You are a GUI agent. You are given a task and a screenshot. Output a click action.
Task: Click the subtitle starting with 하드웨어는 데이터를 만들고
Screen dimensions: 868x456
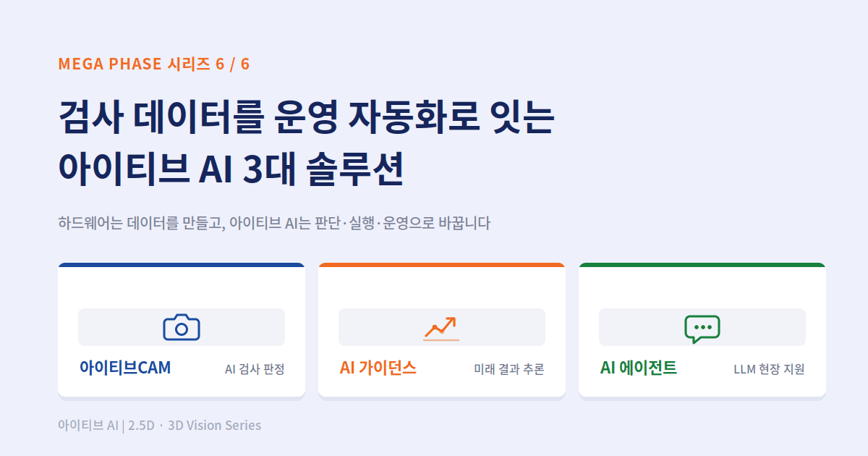click(x=274, y=223)
